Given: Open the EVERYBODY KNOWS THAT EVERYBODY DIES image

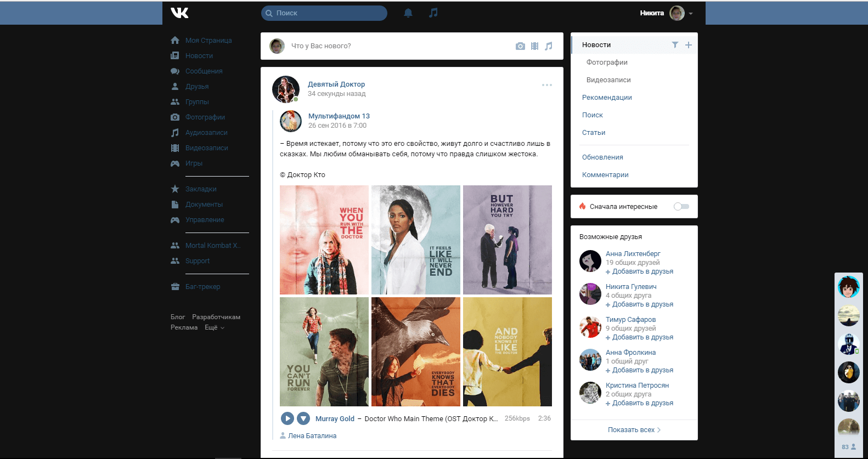Looking at the screenshot, I should (x=416, y=352).
